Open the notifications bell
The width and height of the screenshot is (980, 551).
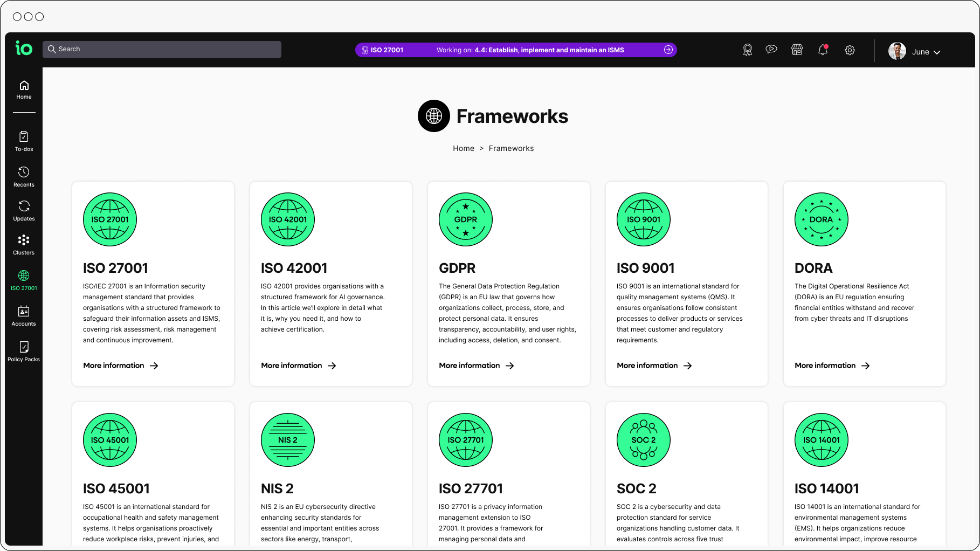(x=823, y=50)
